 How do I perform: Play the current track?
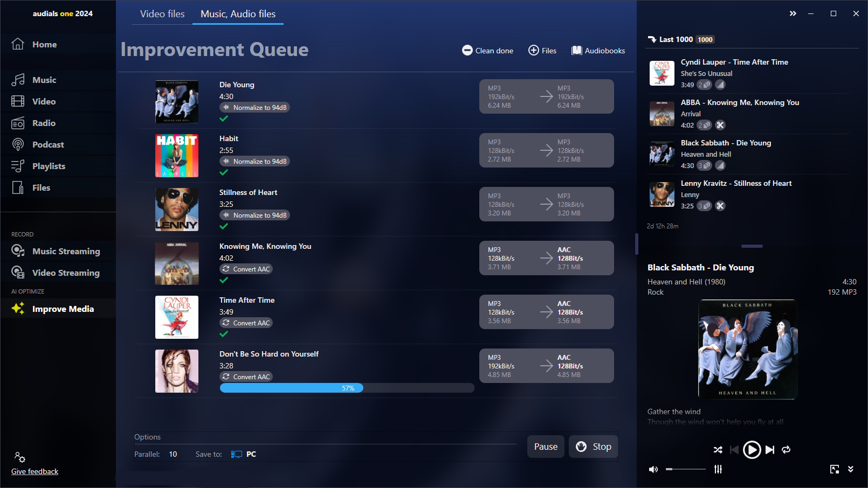pos(752,450)
